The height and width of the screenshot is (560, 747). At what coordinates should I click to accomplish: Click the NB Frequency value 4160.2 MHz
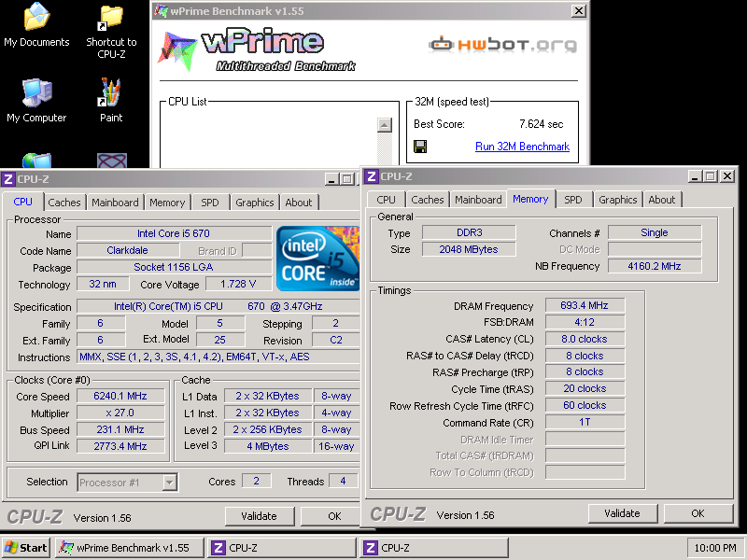655,266
